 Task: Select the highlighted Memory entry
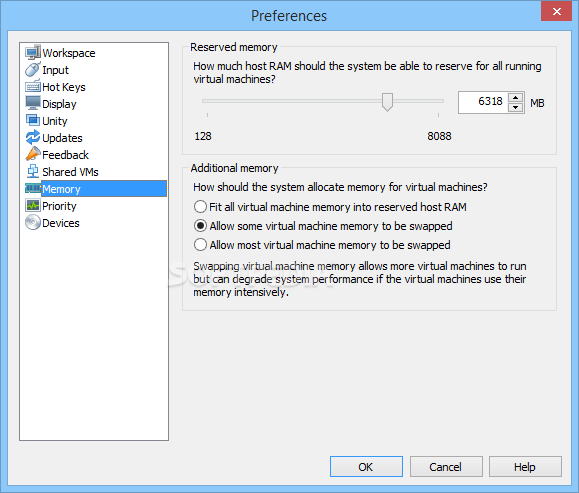104,189
